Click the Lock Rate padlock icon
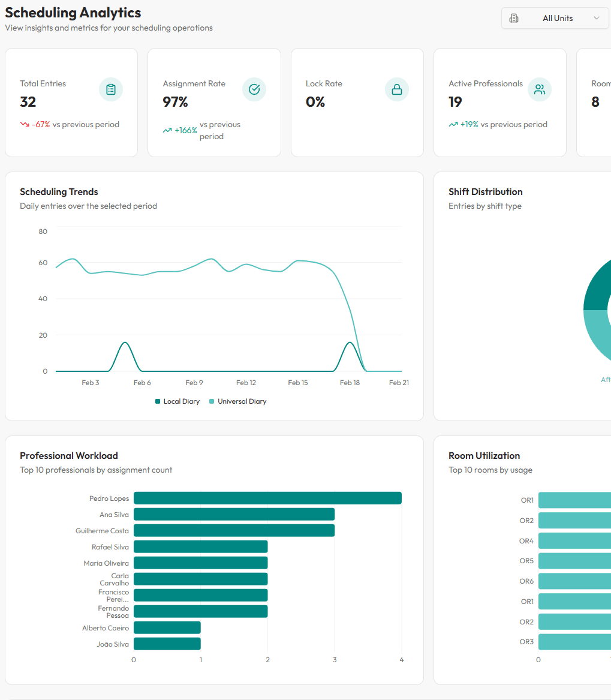Screen dimensions: 611x700 [x=396, y=89]
